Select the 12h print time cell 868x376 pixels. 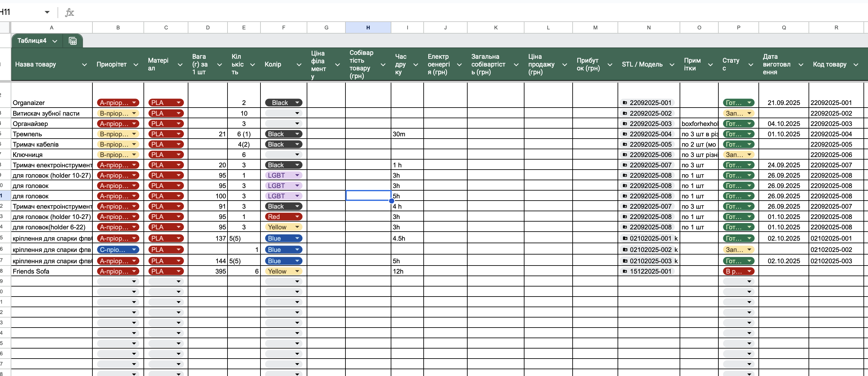click(x=407, y=271)
